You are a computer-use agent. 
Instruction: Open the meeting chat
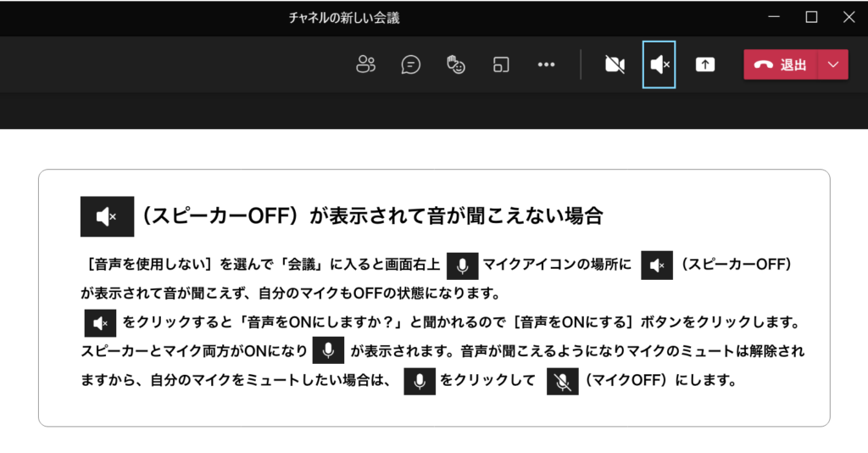(x=411, y=64)
